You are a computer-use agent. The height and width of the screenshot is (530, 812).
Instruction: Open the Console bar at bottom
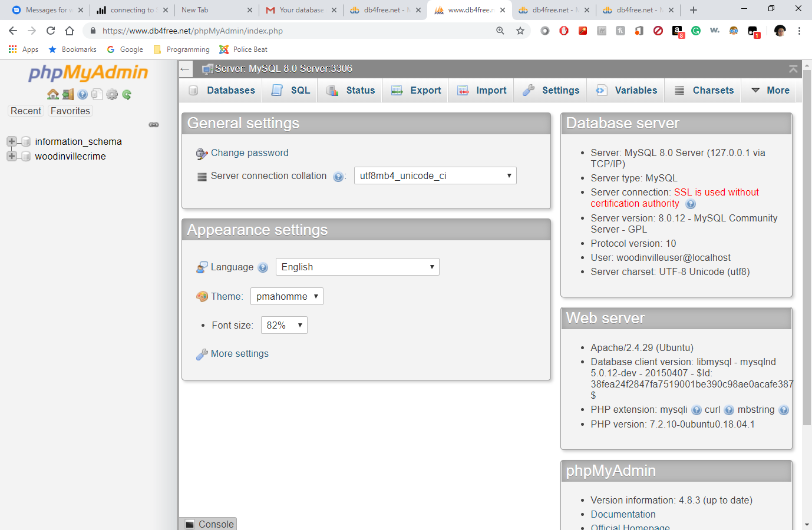209,524
